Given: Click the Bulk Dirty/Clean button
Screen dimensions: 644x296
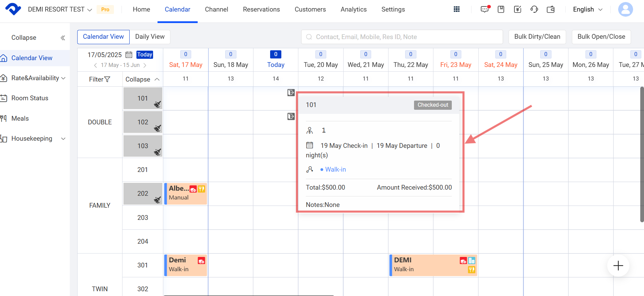Looking at the screenshot, I should pyautogui.click(x=537, y=37).
